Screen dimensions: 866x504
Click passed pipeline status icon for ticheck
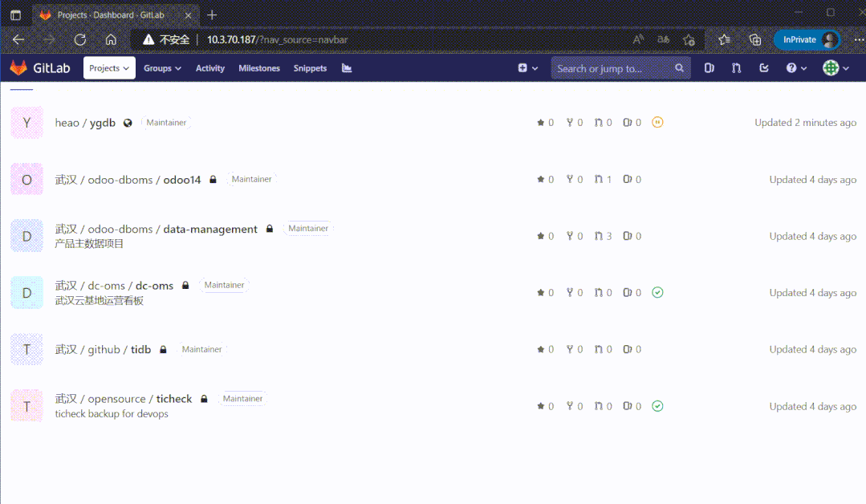tap(657, 406)
